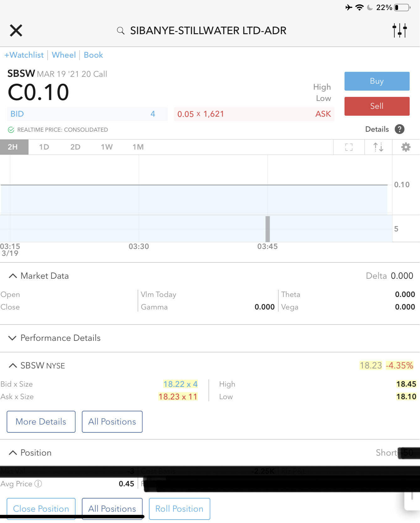Viewport: 420px width, 523px height.
Task: Add SBSW to Watchlist
Action: (x=24, y=55)
